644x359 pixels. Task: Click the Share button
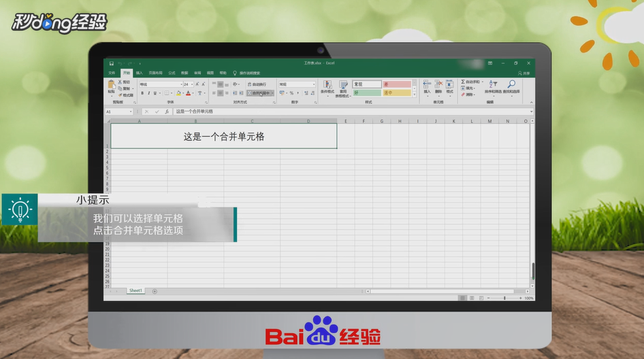[x=524, y=73]
